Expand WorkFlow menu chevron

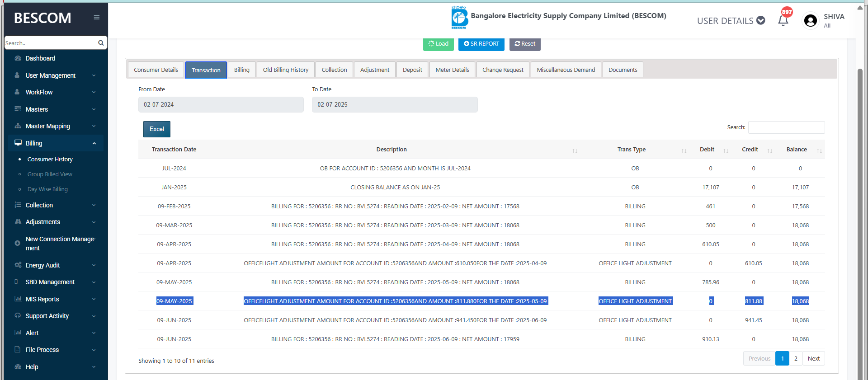[94, 92]
